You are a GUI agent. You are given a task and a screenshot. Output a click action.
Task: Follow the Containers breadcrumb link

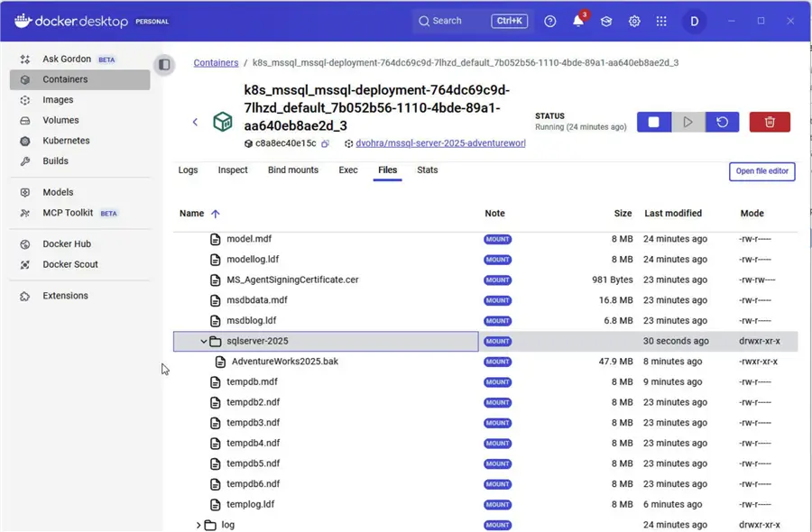pyautogui.click(x=216, y=62)
